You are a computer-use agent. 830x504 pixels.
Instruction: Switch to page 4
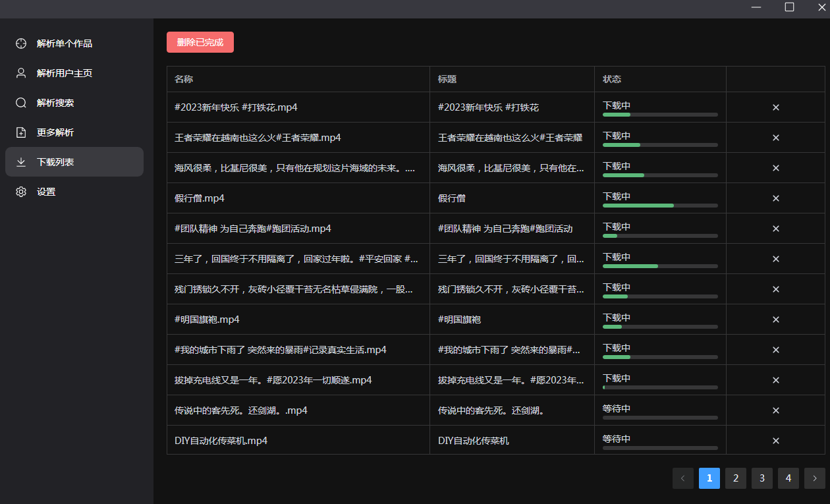pyautogui.click(x=788, y=478)
